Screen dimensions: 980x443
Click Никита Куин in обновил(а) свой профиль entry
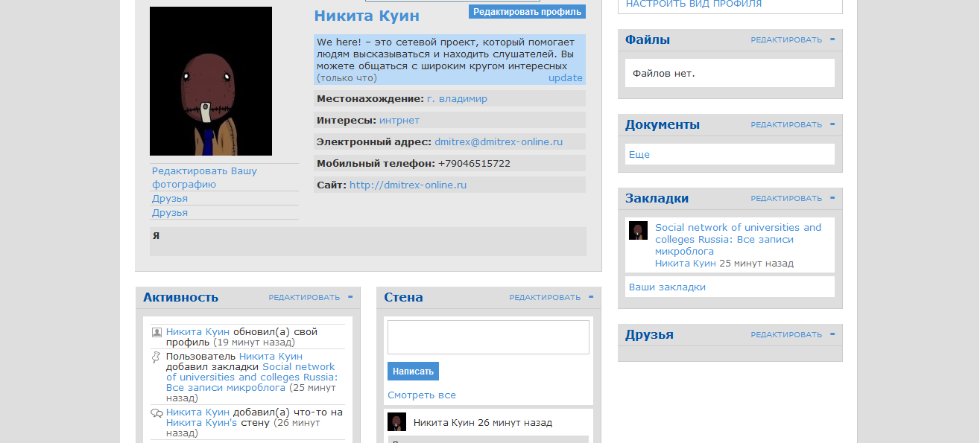197,332
